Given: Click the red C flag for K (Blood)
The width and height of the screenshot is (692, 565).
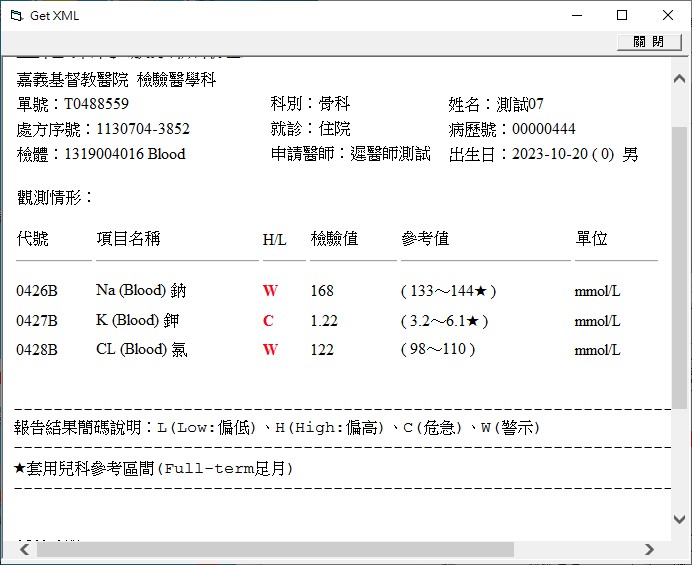Looking at the screenshot, I should pos(268,321).
